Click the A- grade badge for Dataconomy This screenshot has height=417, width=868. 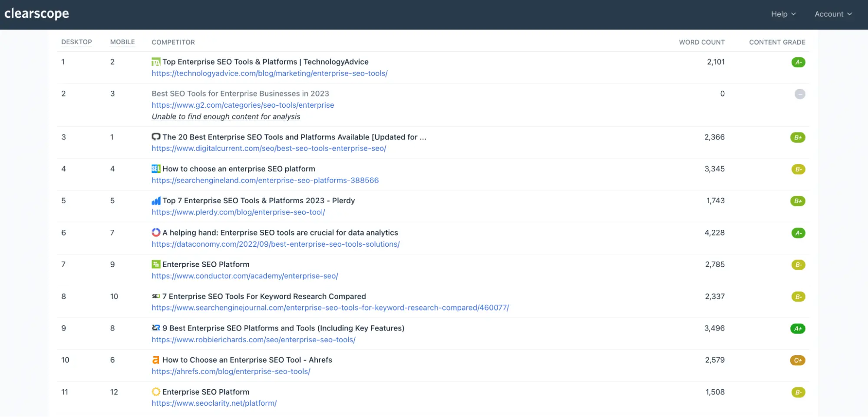[x=798, y=233]
